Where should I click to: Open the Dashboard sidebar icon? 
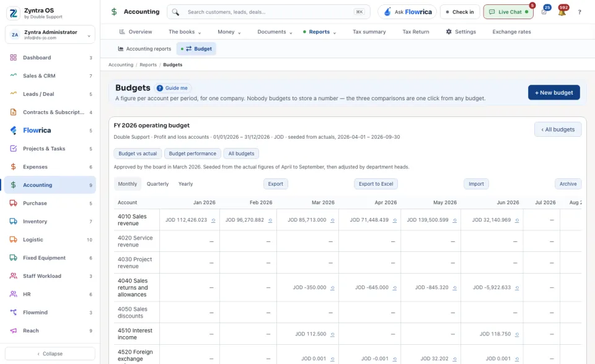point(13,58)
